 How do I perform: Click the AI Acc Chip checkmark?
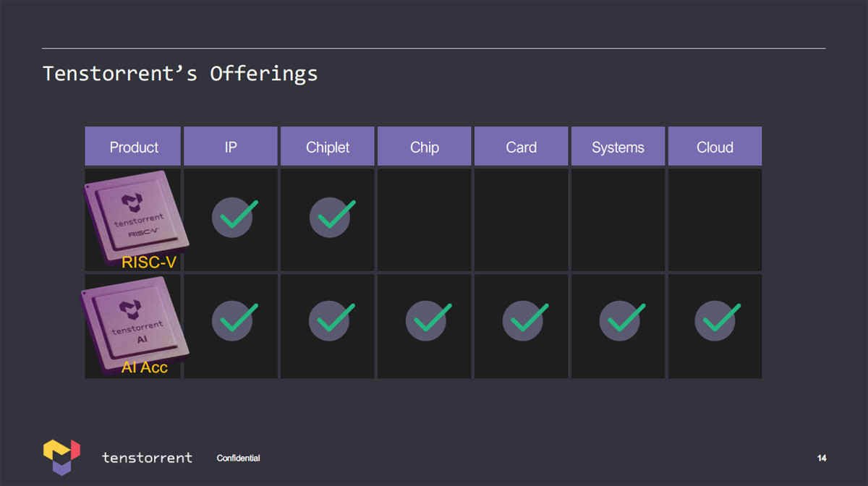428,320
